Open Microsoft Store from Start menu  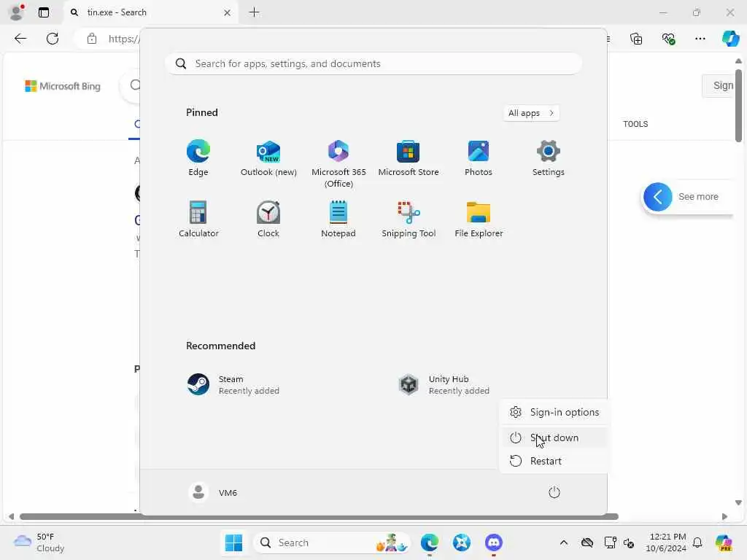tap(409, 158)
